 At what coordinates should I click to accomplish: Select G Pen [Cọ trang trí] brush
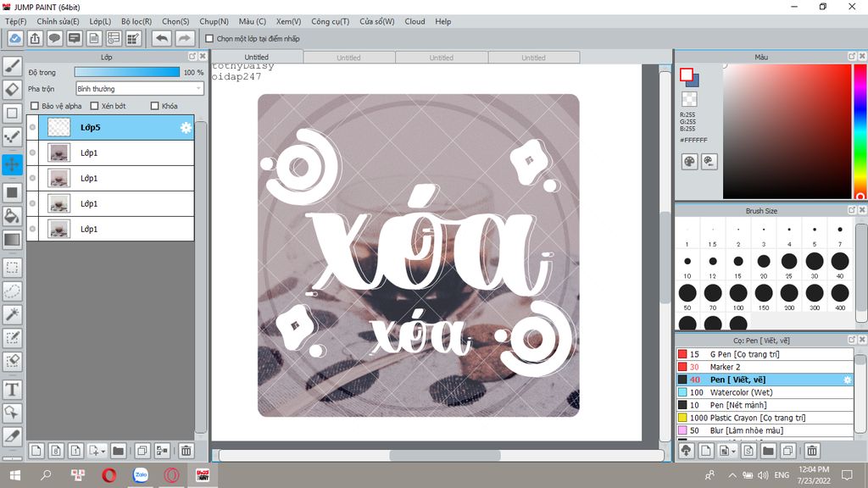pyautogui.click(x=765, y=354)
